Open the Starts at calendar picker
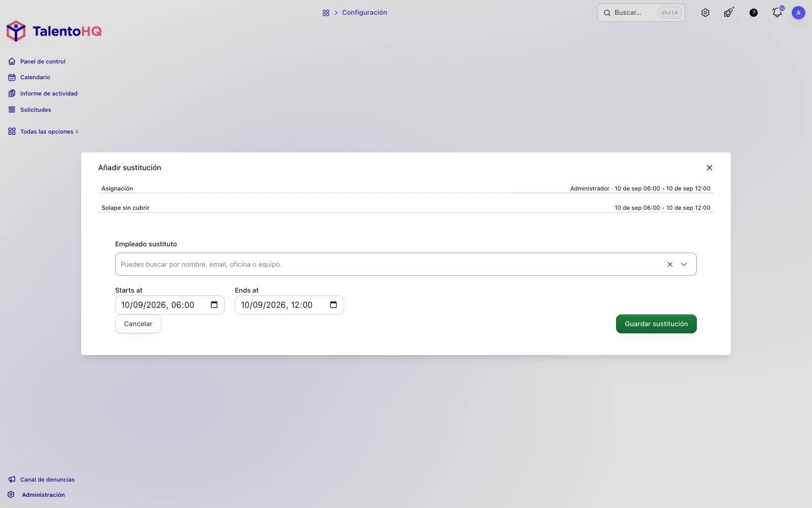Screen dimensions: 812x508 214,305
